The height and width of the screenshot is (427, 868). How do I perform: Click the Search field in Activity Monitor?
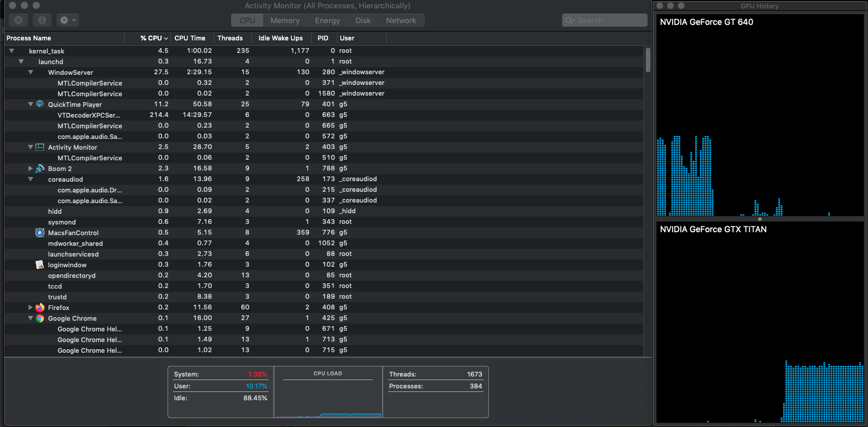pos(604,20)
